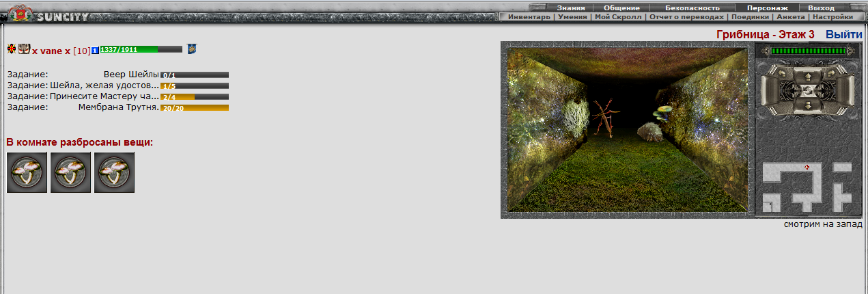Pick up the rightmost mushroom item
868x294 pixels.
coord(114,172)
